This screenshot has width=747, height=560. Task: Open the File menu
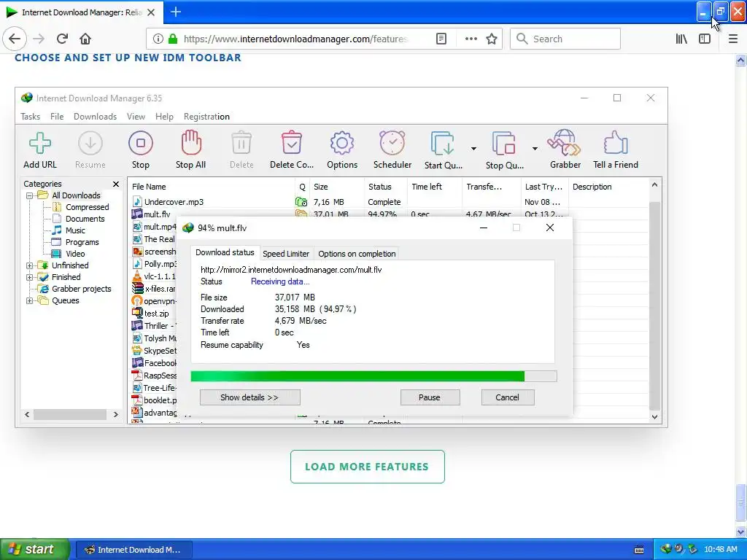tap(57, 117)
